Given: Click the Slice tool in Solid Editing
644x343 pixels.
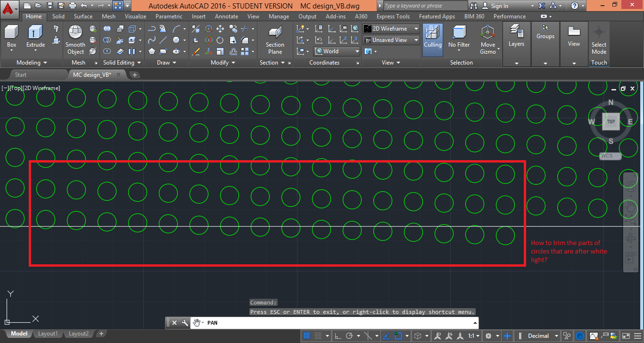Looking at the screenshot, I should pyautogui.click(x=120, y=40).
